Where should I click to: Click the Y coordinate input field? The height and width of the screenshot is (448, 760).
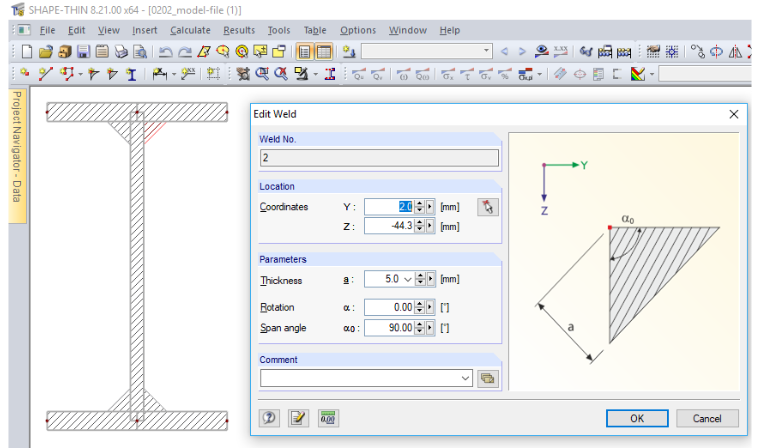tap(389, 207)
